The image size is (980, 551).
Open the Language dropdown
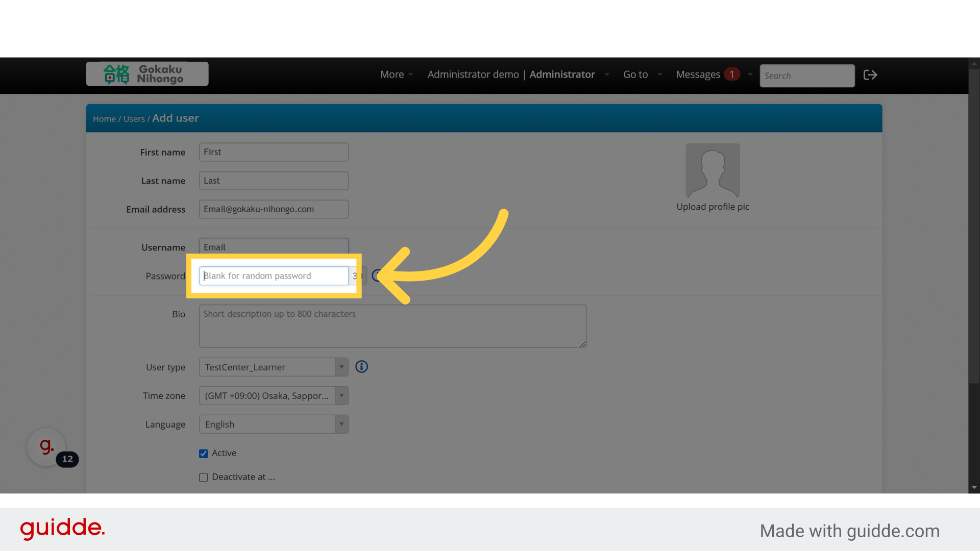coord(274,424)
